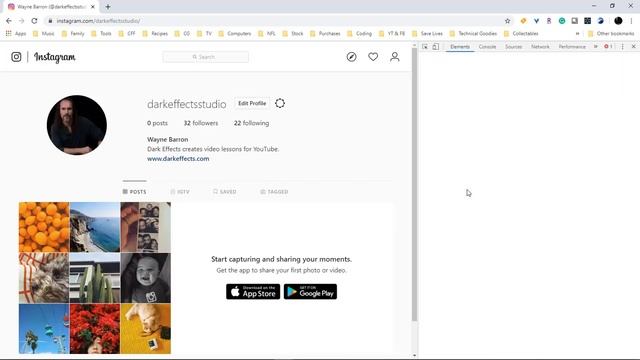Reload the page with the refresh icon
Image resolution: width=640 pixels, height=360 pixels.
[x=34, y=21]
